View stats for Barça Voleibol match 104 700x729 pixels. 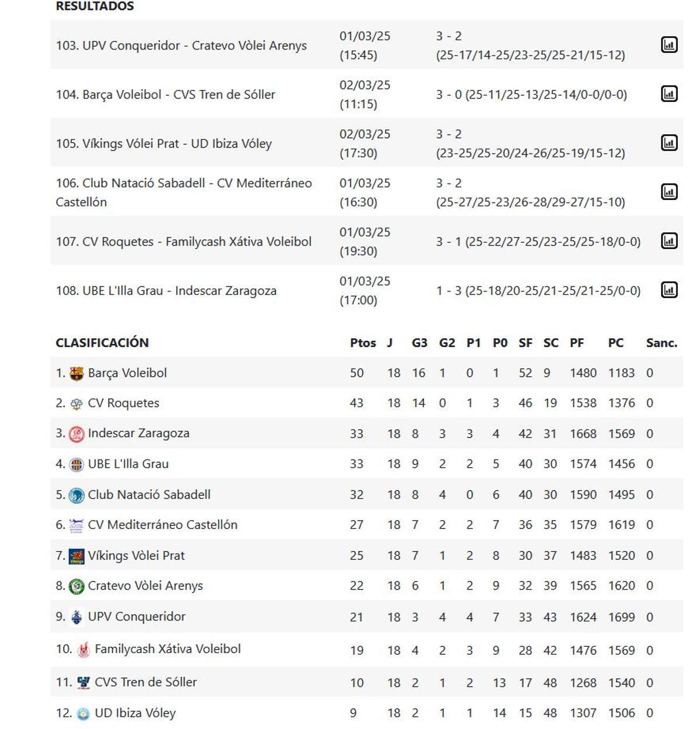670,92
